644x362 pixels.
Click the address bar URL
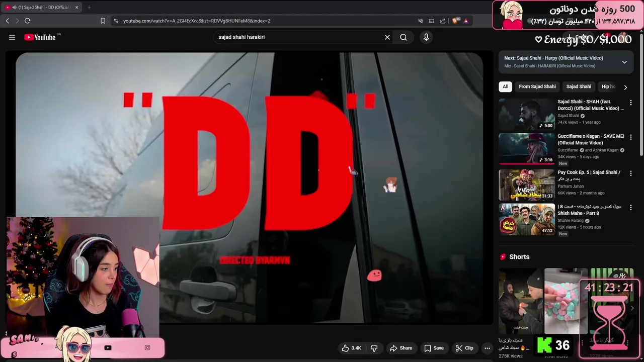[197, 21]
